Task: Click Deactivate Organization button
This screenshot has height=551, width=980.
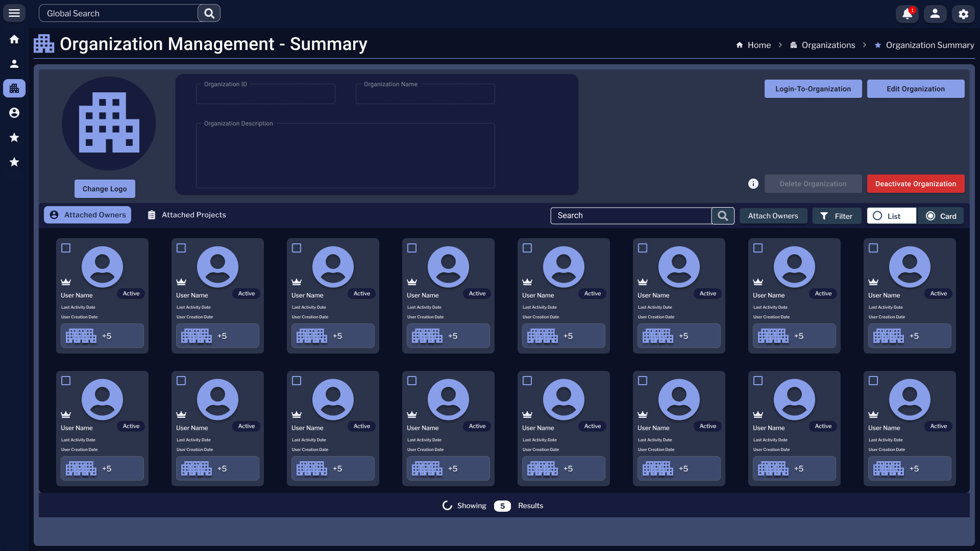Action: click(x=916, y=184)
